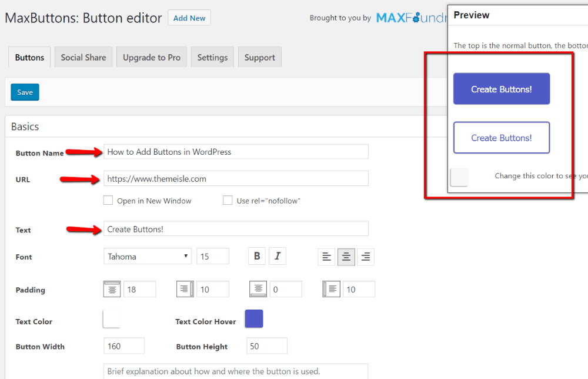Viewport: 588px width, 379px height.
Task: Toggle italic formatting for button text
Action: [x=278, y=256]
